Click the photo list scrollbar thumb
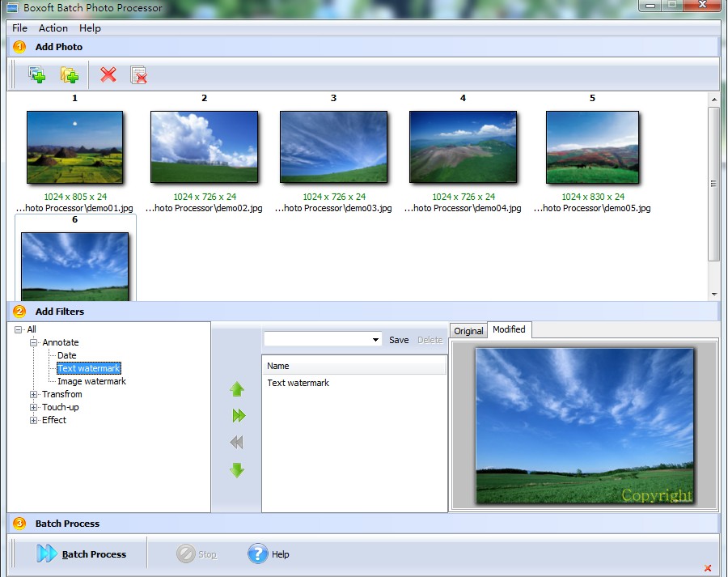This screenshot has height=577, width=728. (713, 184)
